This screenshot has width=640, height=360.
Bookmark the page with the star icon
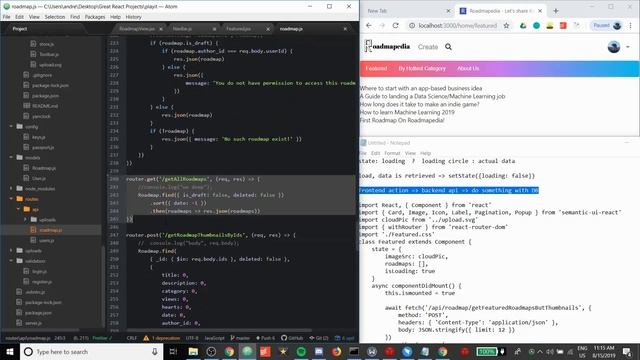tap(506, 25)
